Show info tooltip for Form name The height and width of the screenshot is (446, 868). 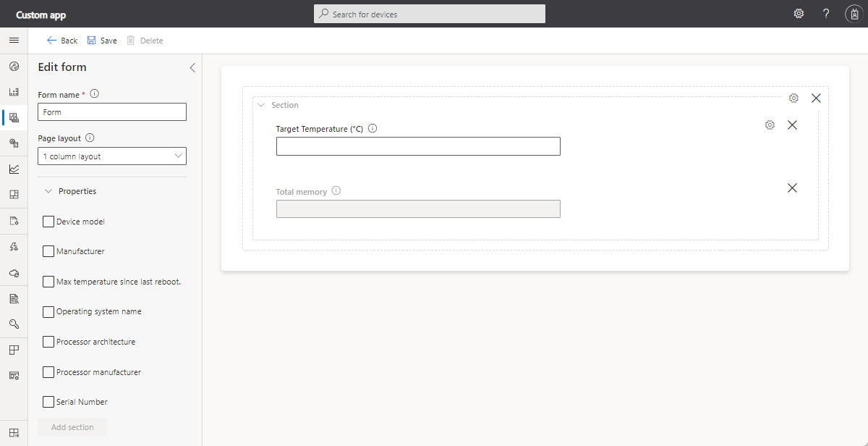[95, 94]
